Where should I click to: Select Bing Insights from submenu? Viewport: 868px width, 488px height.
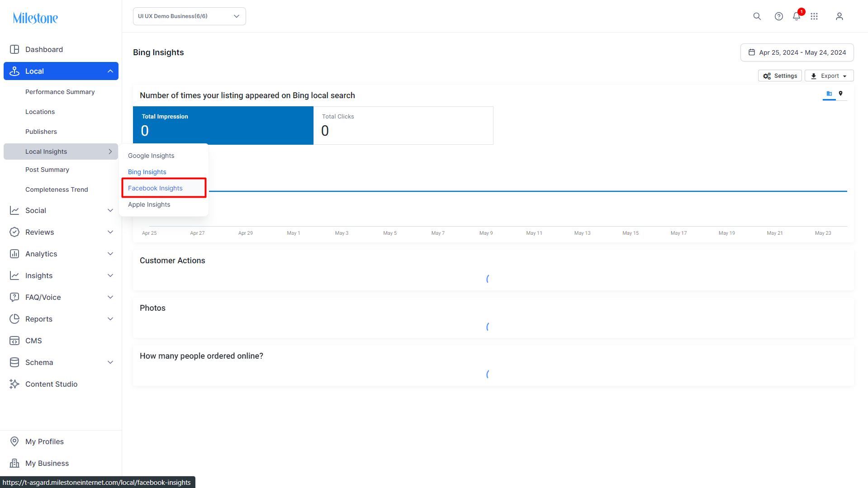click(x=147, y=172)
